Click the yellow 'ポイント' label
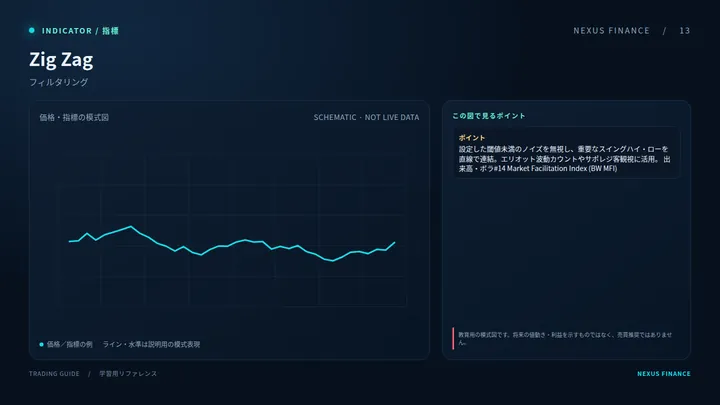Viewport: 720px width, 405px height. click(472, 138)
